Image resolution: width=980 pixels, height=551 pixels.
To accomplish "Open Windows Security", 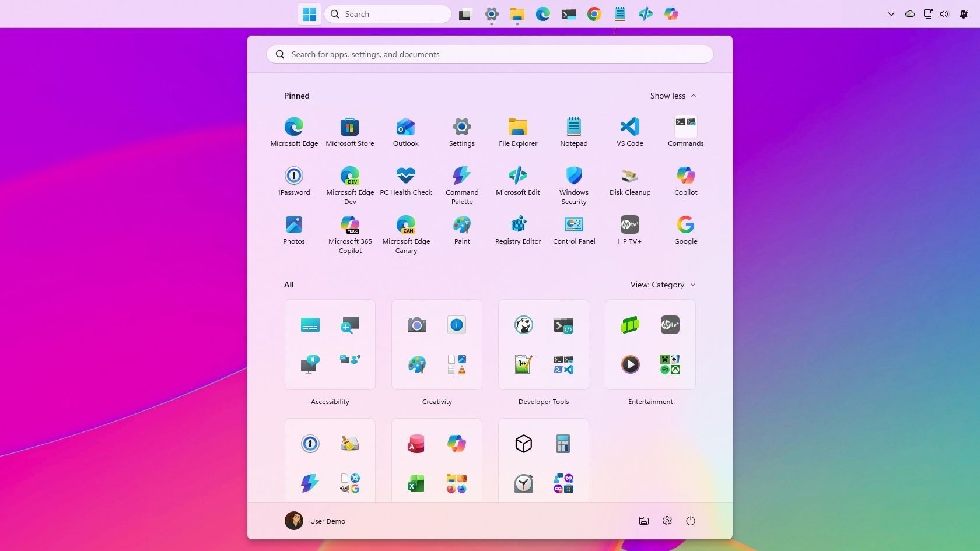I will [x=574, y=185].
